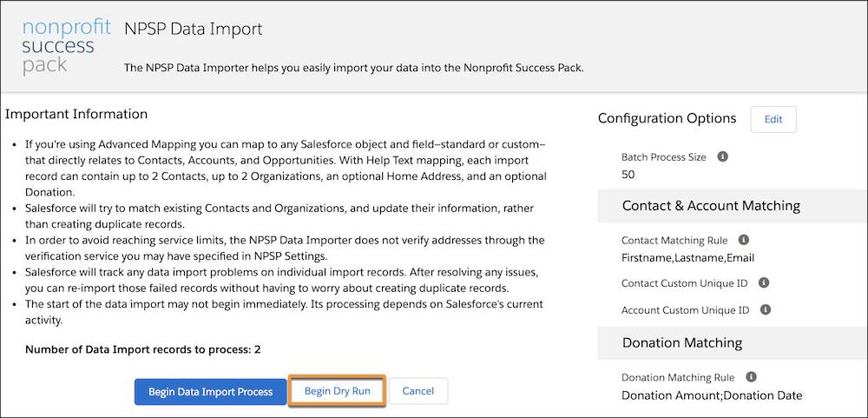
Task: Select the NPSP Data Import page title
Action: tap(194, 29)
